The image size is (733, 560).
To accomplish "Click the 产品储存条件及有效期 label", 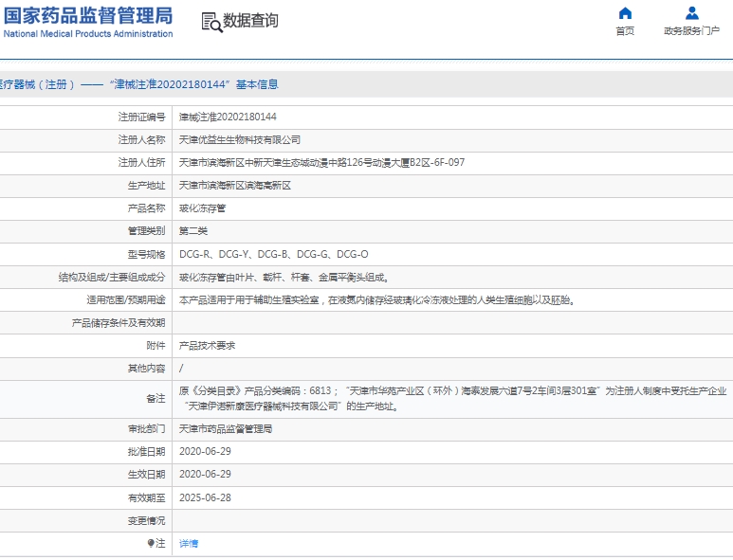I will coord(119,323).
